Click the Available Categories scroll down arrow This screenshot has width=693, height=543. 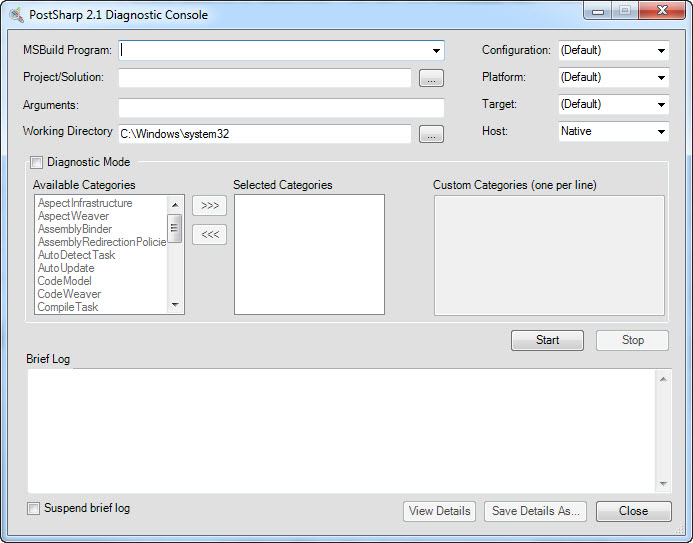point(175,305)
